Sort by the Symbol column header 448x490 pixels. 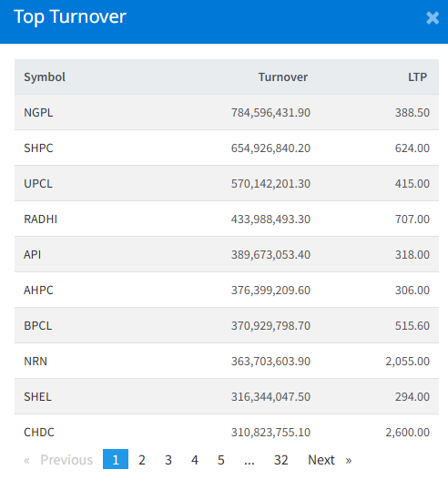(45, 77)
